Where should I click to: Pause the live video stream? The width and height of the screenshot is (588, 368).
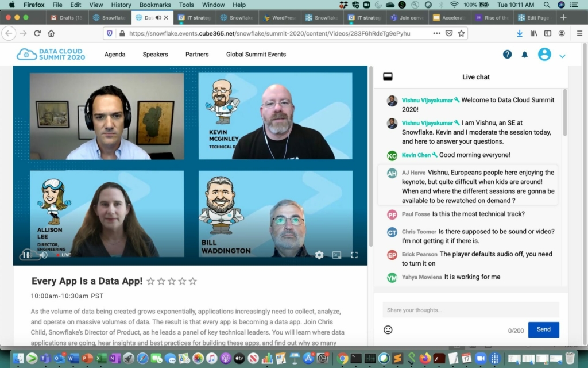[25, 255]
